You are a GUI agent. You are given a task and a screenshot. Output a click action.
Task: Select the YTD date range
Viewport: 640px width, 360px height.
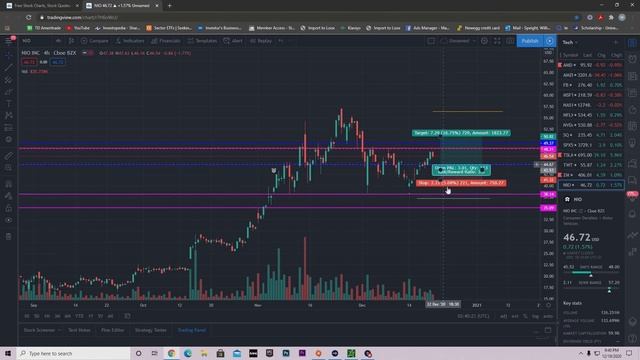click(x=79, y=316)
